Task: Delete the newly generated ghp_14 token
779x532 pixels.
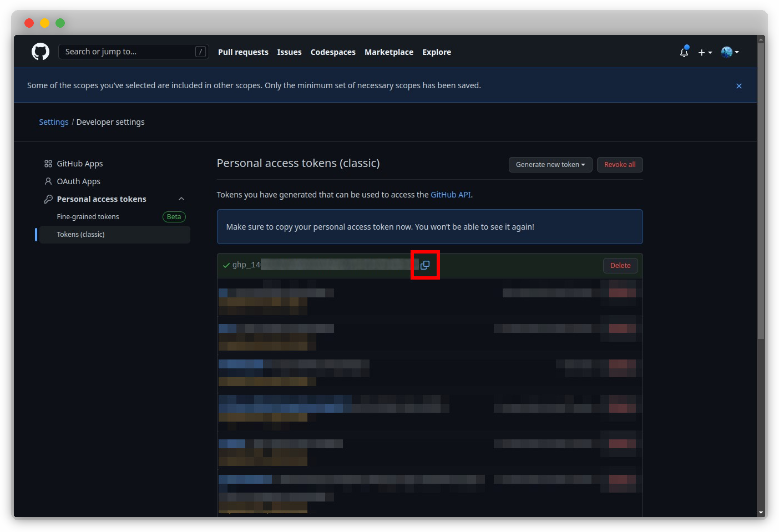Action: (620, 266)
